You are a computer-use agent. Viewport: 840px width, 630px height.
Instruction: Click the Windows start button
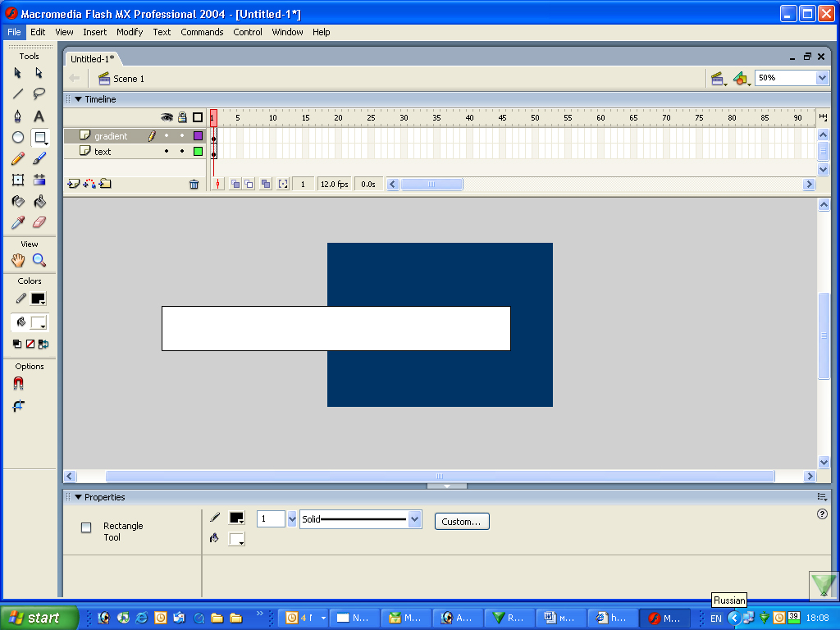39,618
